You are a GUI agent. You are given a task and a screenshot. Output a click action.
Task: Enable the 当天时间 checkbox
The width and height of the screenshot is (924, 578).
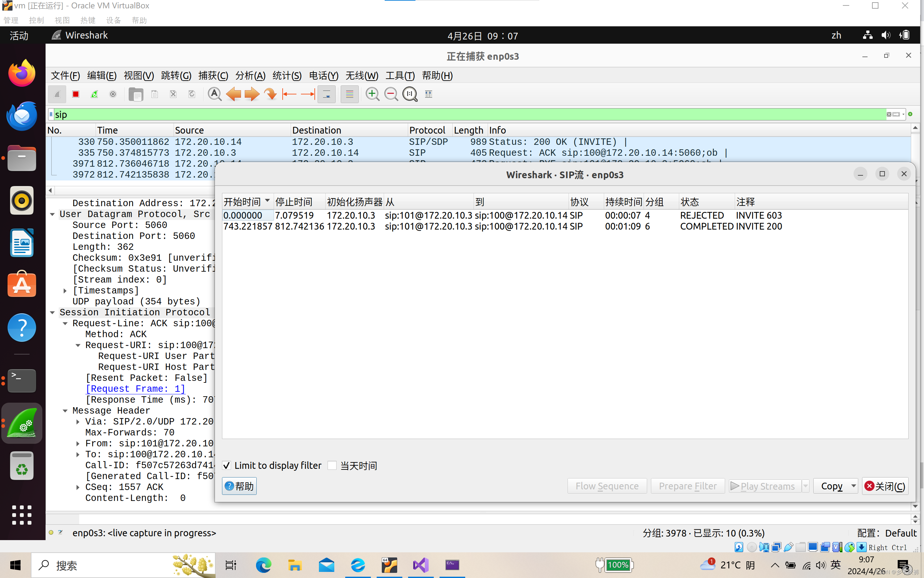[x=332, y=465]
